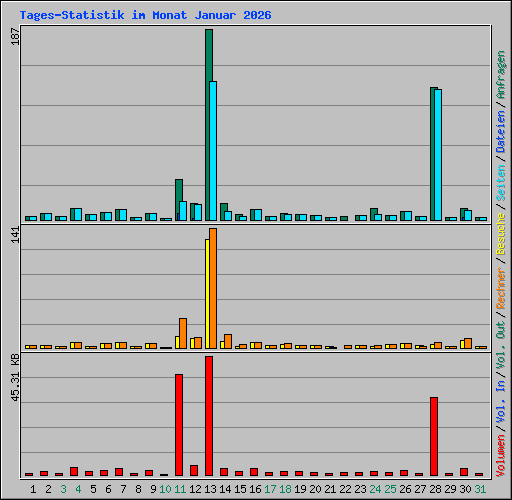Click the red Volumen bar for day 28
512x500 pixels.
click(434, 437)
